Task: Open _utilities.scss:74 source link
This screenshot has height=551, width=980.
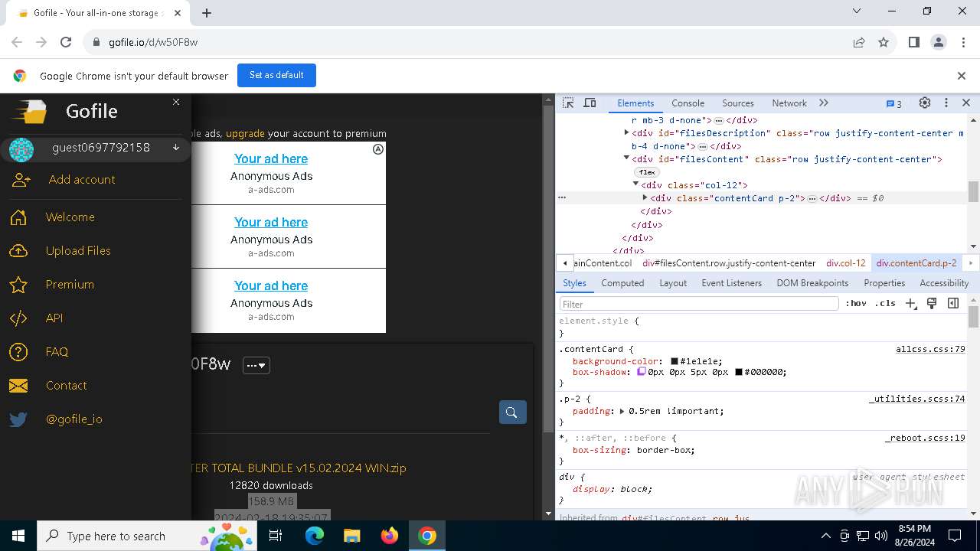Action: click(916, 399)
